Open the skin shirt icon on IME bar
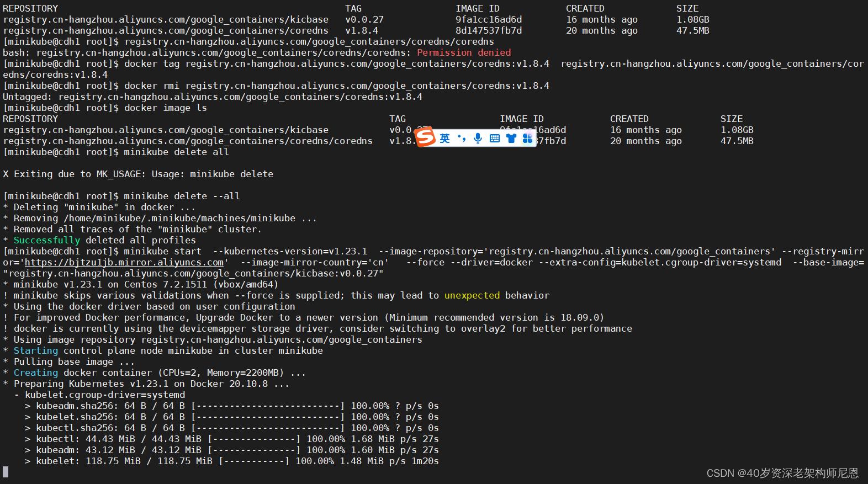This screenshot has height=484, width=868. [x=511, y=139]
